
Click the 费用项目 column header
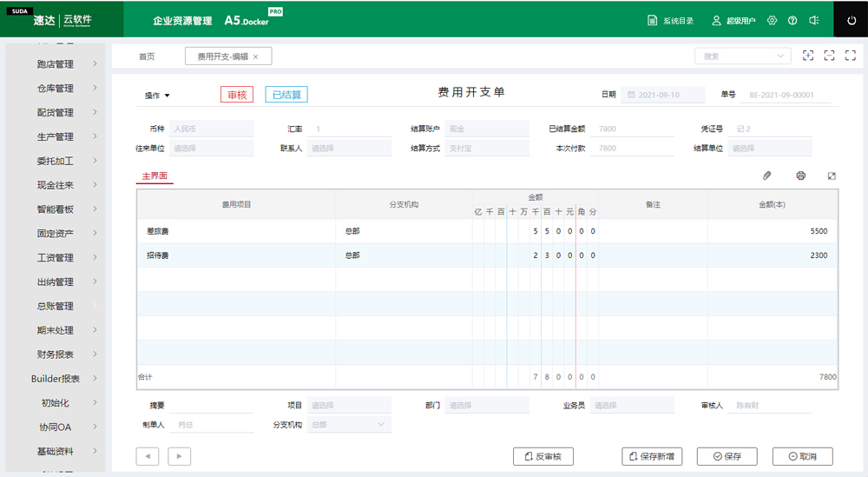[236, 204]
